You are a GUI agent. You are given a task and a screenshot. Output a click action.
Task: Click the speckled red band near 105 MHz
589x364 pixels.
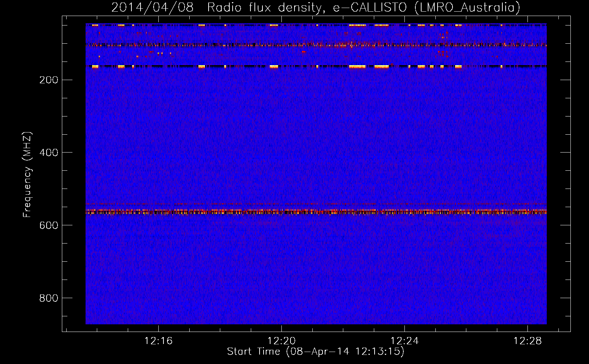click(x=316, y=45)
